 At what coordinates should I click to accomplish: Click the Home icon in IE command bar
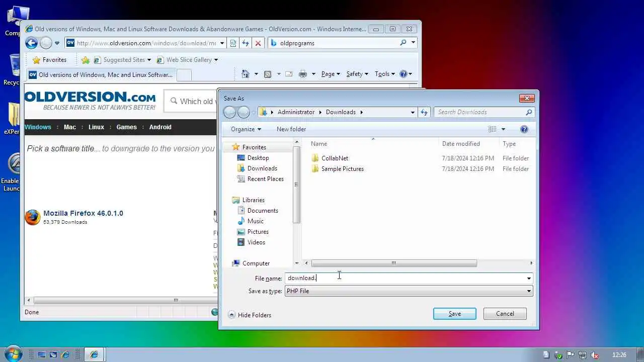pos(246,74)
